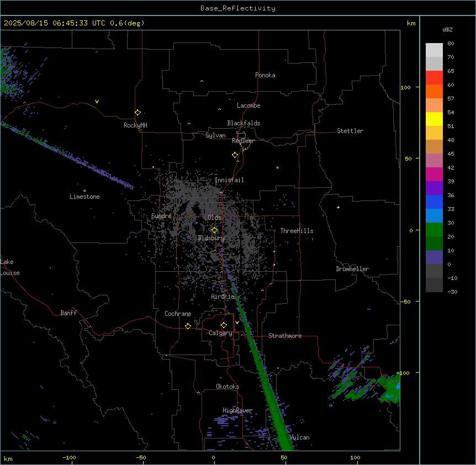
Task: Pick the yellow 54-51 dBZ legend swatch
Action: pos(434,119)
